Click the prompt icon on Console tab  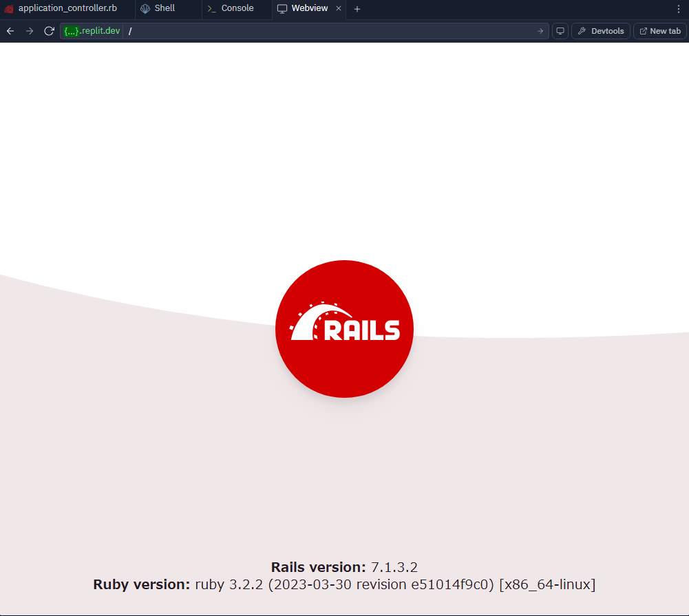211,8
